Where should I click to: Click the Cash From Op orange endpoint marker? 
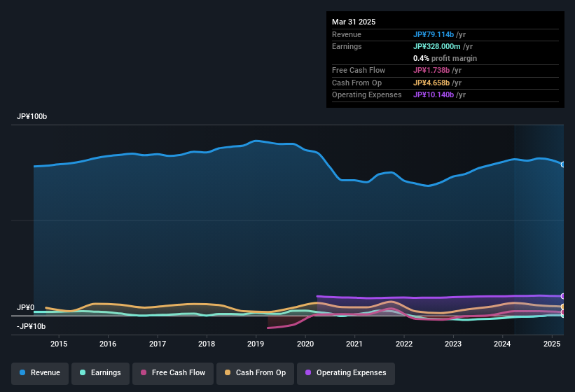click(x=563, y=307)
